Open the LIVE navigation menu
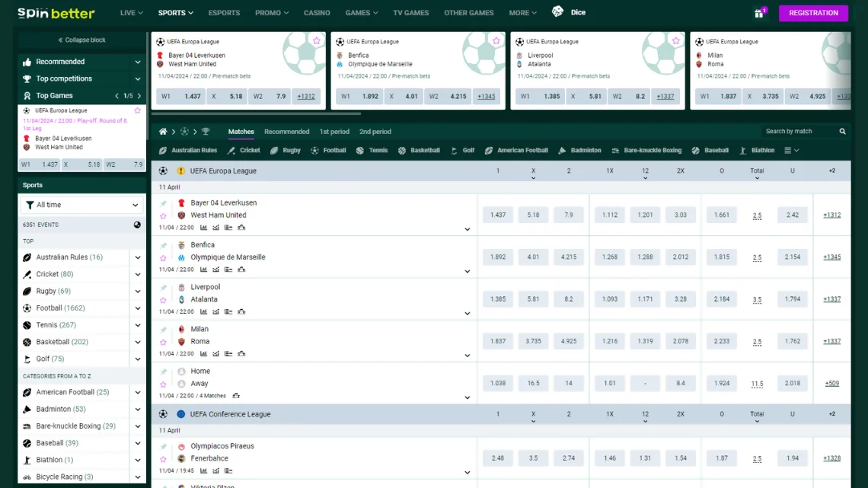 [x=131, y=13]
